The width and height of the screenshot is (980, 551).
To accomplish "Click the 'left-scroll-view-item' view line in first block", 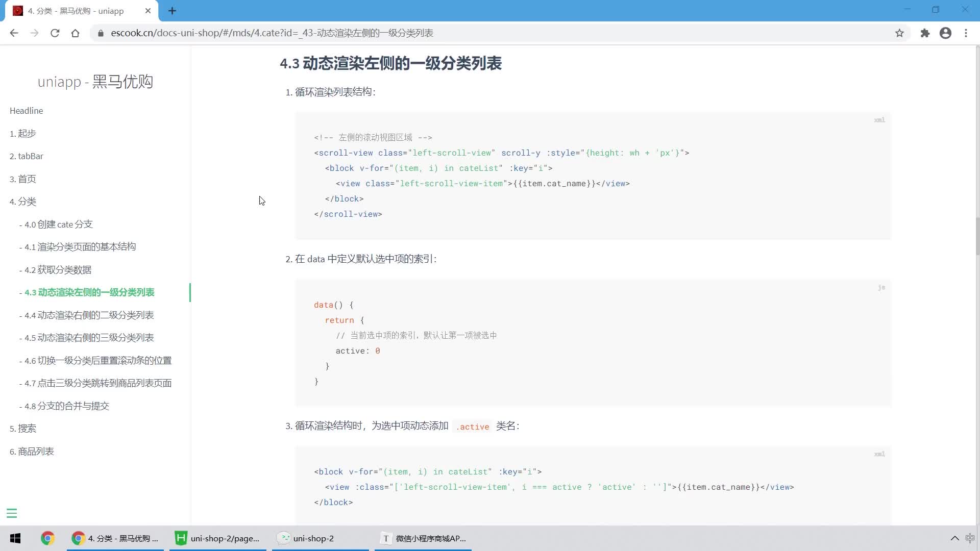I will 483,184.
